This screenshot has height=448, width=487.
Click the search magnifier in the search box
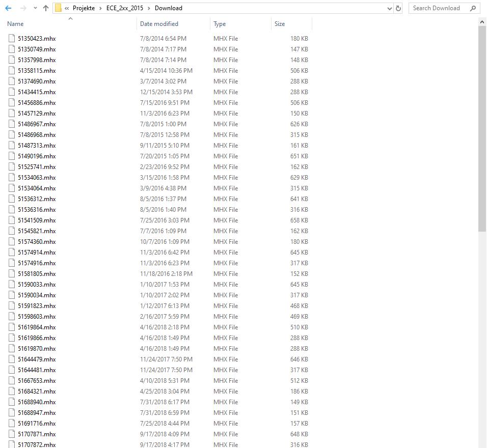(x=473, y=8)
